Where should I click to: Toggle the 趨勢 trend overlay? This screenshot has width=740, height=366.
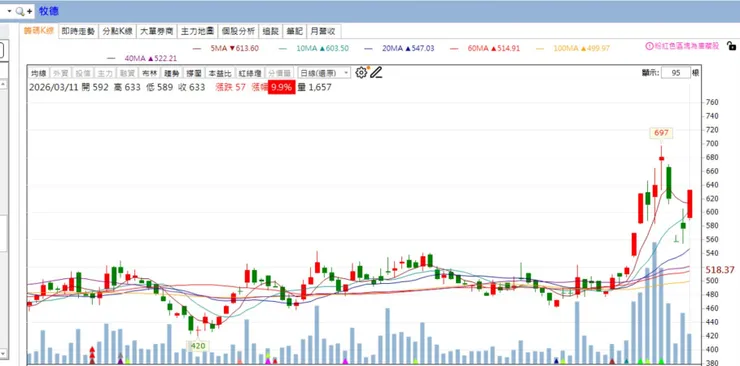171,73
